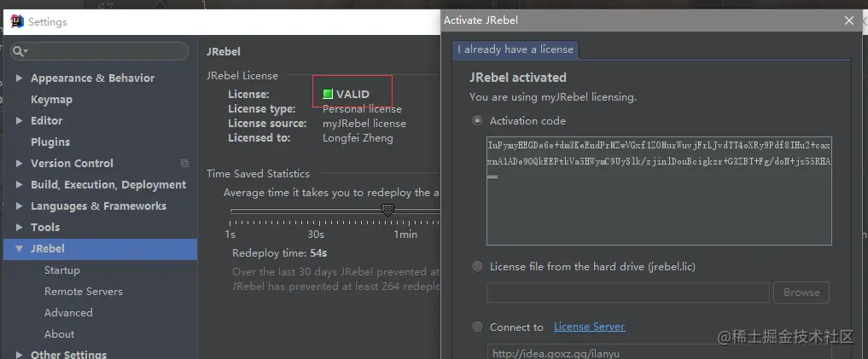
Task: Open the License Server link
Action: tap(590, 327)
